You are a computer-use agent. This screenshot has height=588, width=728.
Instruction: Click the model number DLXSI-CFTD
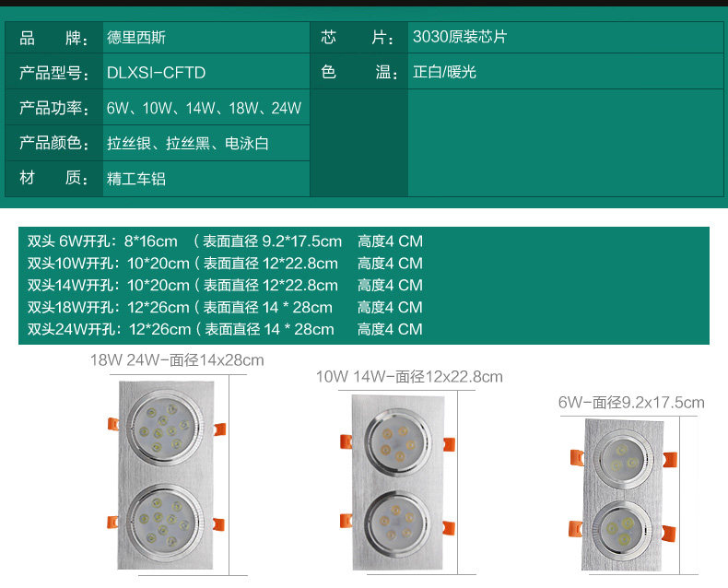pos(156,73)
